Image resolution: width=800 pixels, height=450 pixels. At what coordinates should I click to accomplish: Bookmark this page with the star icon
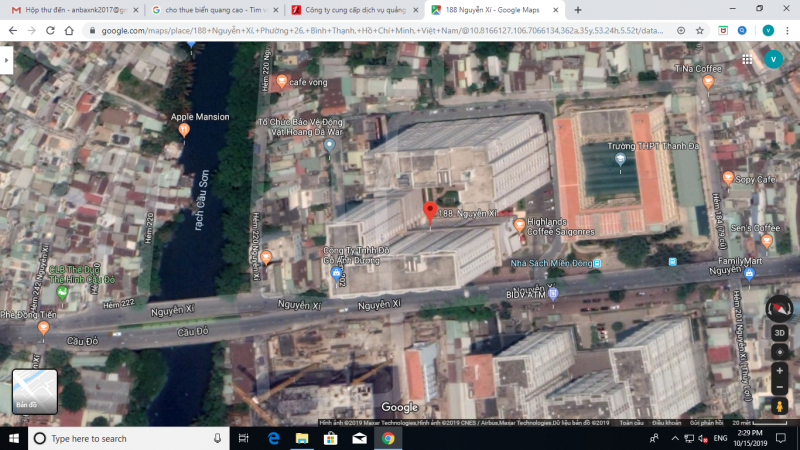tap(700, 30)
